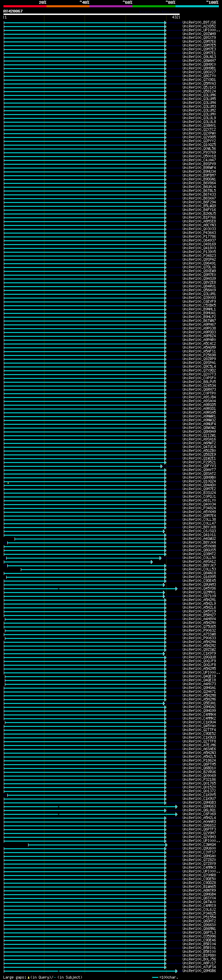
Task: Select the UniRef100_Q58I24 label
Action: [199, 91]
